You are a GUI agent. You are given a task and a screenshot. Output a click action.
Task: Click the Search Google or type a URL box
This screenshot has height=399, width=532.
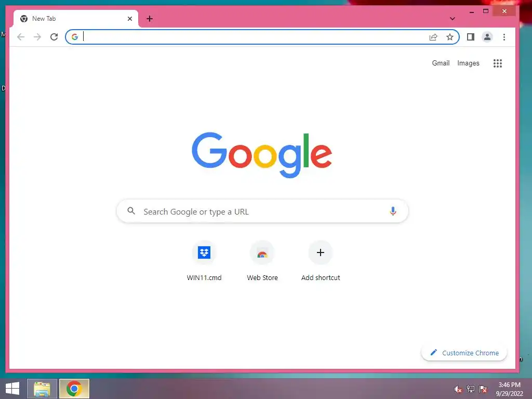coord(262,211)
